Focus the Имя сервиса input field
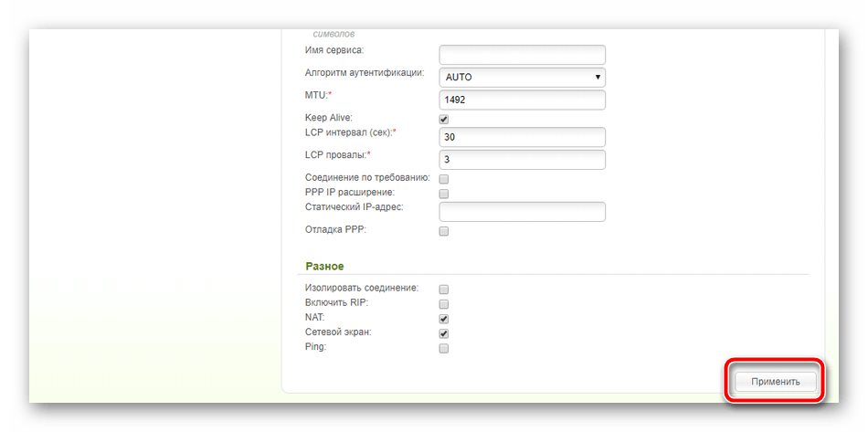 tap(522, 55)
